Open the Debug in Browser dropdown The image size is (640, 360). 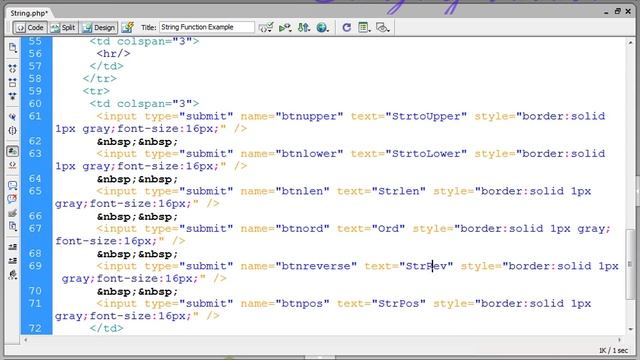[x=285, y=27]
